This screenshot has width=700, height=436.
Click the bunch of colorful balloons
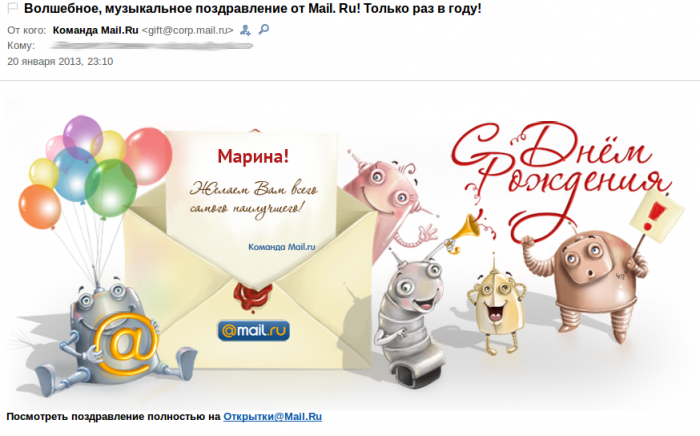coord(96,172)
